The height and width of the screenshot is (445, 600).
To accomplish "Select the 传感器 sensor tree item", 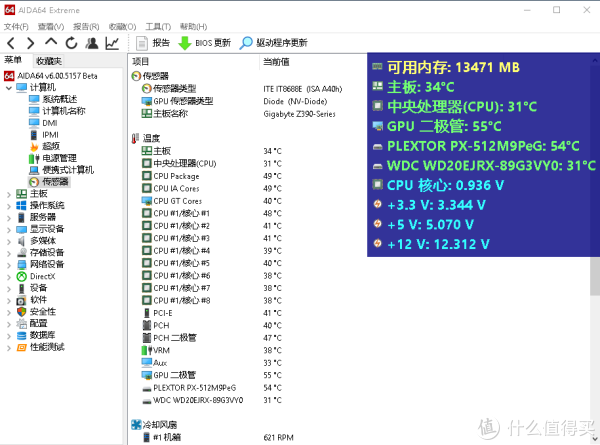I will tap(49, 182).
